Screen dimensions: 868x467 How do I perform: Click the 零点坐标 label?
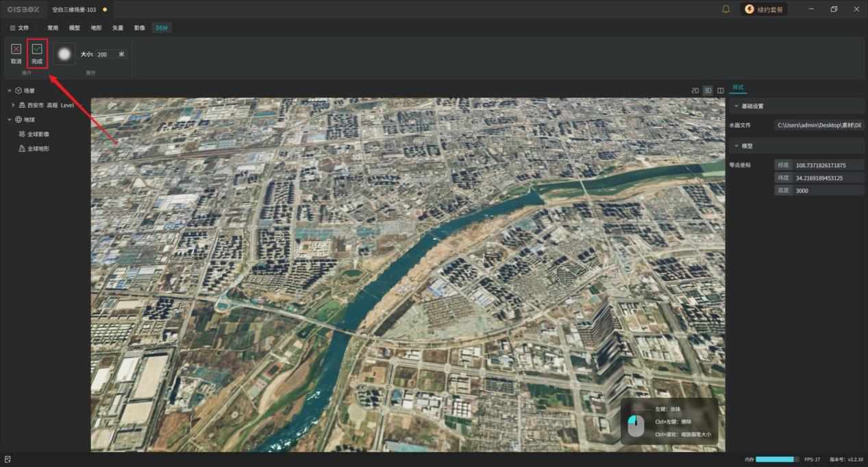pos(740,165)
